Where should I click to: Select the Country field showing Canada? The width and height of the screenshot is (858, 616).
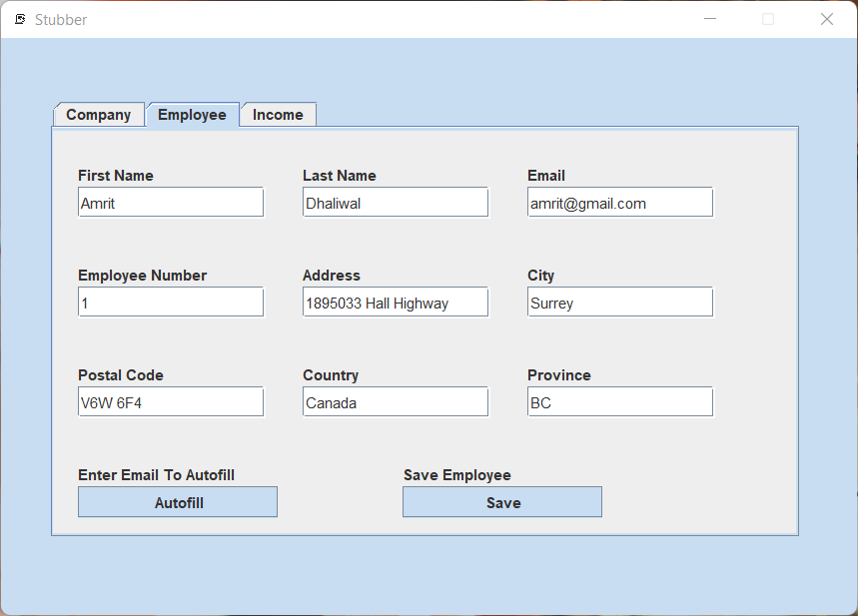(396, 402)
